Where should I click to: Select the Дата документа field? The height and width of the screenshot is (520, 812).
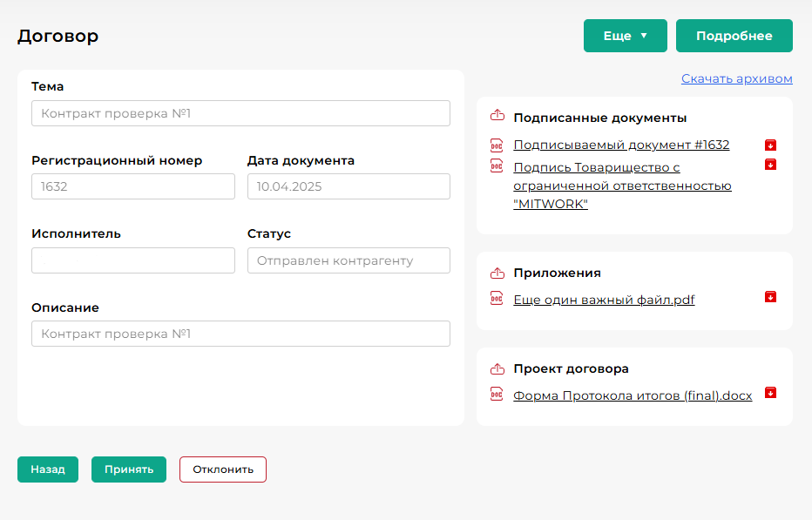[x=348, y=186]
